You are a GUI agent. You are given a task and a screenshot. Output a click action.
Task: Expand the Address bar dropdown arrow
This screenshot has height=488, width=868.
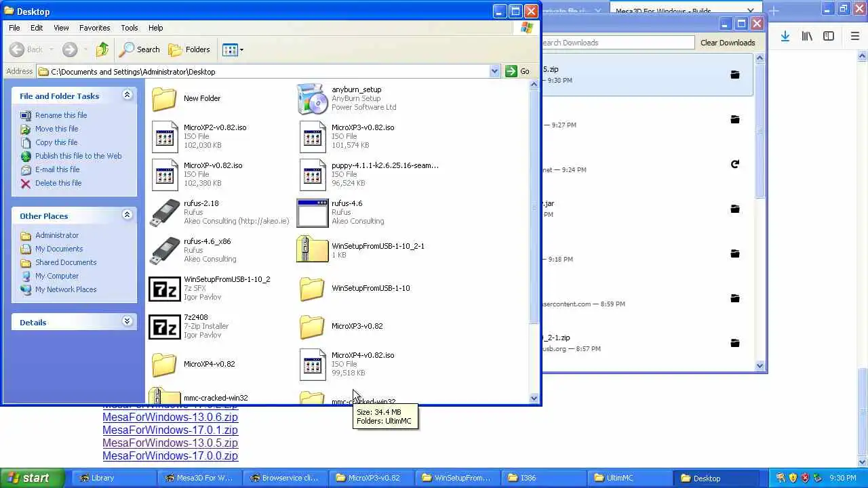click(494, 71)
